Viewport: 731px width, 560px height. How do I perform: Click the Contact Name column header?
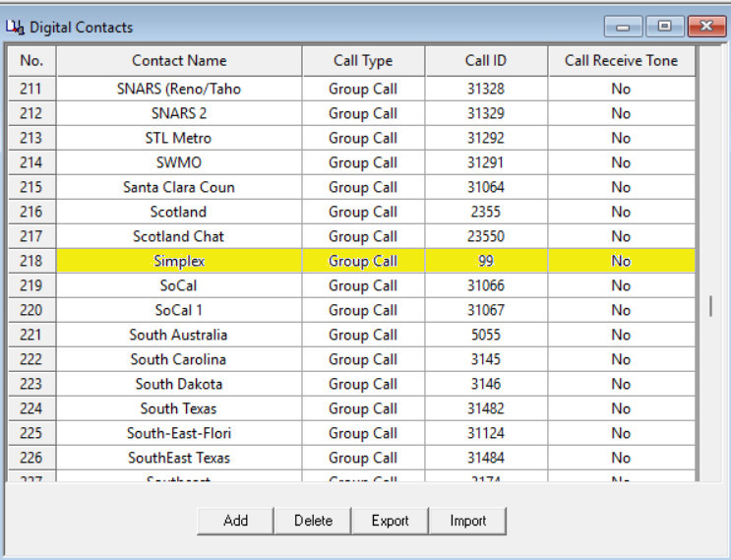point(179,61)
